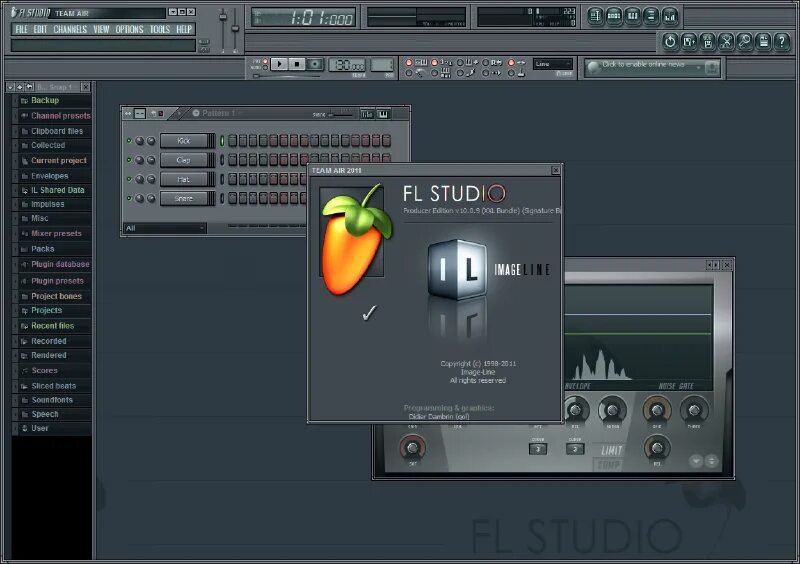The width and height of the screenshot is (800, 564).
Task: Toggle the Hat channel mute LED
Action: [x=129, y=179]
